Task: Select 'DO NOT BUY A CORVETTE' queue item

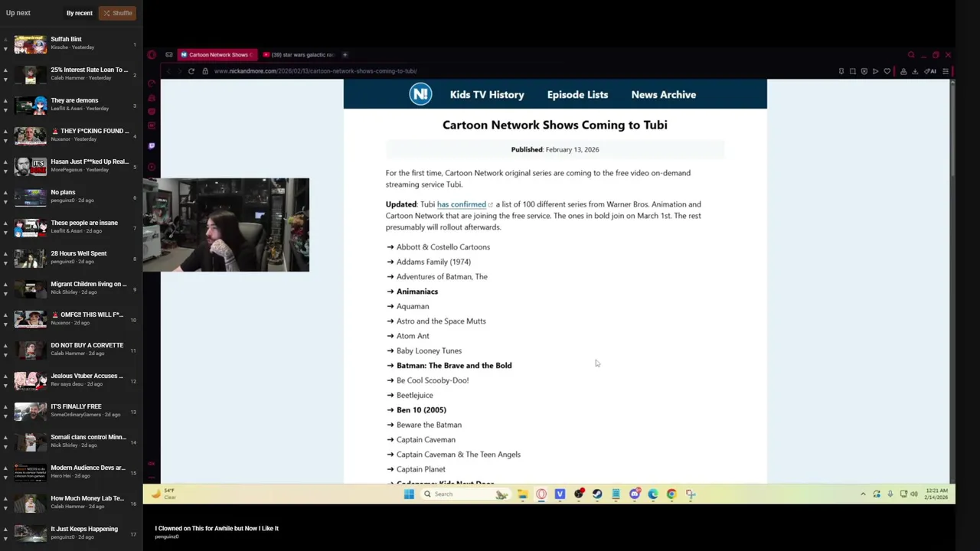Action: 87,345
